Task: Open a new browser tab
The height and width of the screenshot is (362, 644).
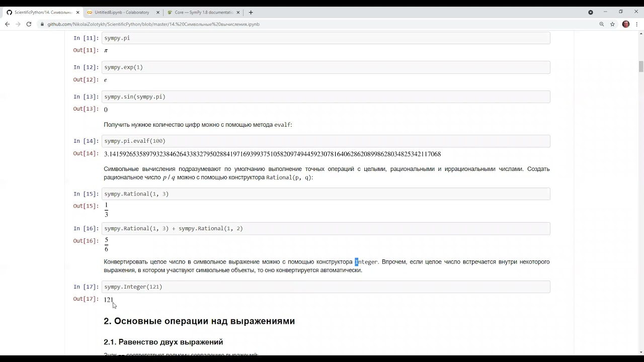Action: click(251, 12)
